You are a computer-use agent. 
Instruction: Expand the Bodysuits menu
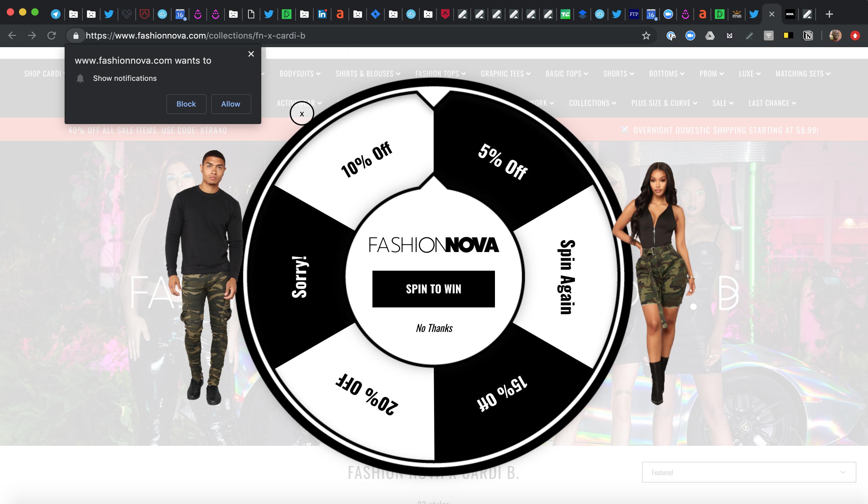[x=300, y=74]
